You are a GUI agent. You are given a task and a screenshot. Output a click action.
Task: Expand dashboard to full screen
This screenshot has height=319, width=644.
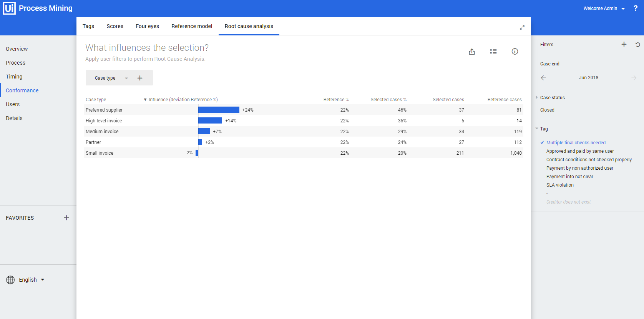tap(522, 27)
